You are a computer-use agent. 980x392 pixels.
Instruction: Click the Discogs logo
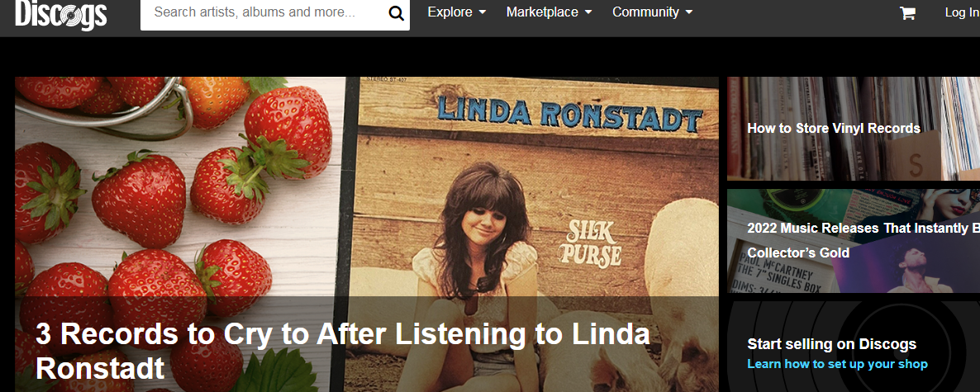point(60,14)
